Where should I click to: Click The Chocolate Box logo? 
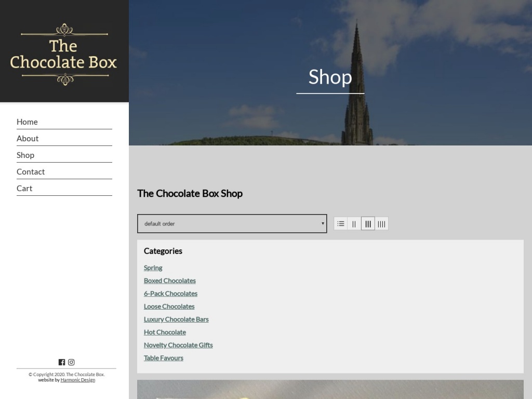tap(64, 54)
